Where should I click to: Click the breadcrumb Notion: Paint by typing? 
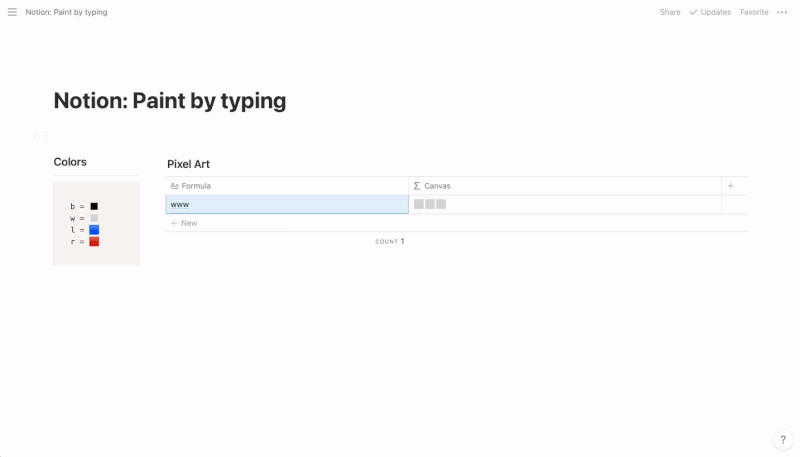pos(66,12)
